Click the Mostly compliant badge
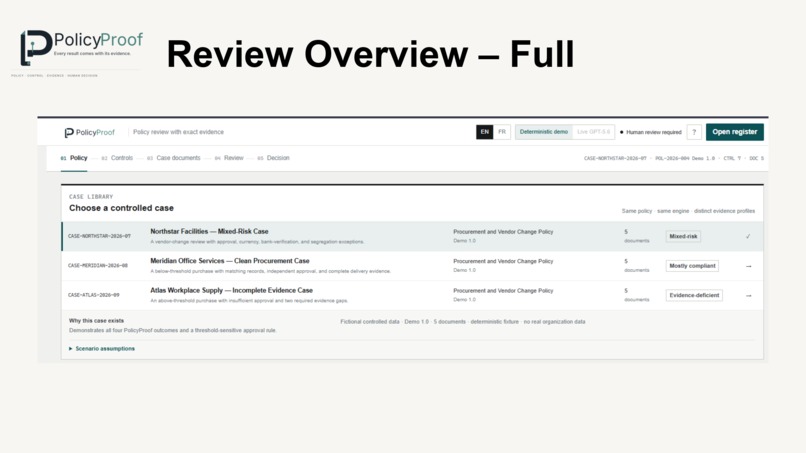This screenshot has height=453, width=806. click(692, 266)
